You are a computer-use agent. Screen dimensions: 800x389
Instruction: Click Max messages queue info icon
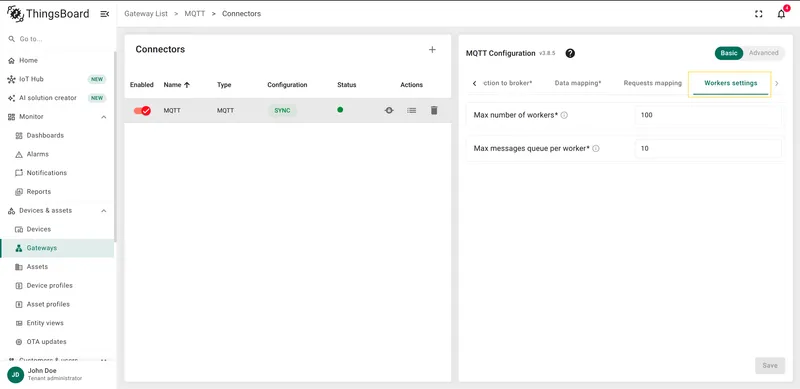click(x=596, y=149)
